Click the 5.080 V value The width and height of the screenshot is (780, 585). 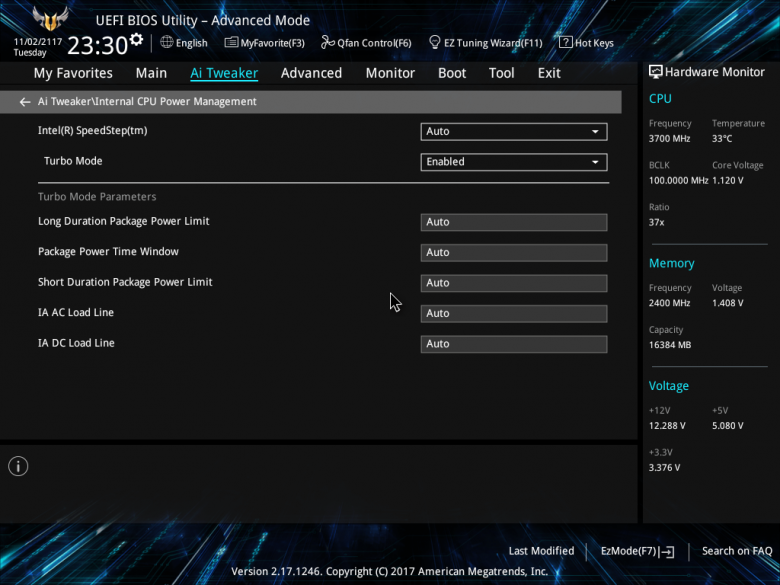pos(727,426)
